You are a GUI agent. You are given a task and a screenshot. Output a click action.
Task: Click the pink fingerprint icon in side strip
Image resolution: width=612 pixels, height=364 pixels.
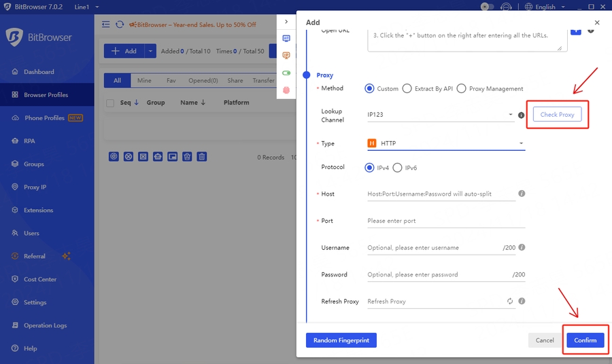pyautogui.click(x=286, y=90)
